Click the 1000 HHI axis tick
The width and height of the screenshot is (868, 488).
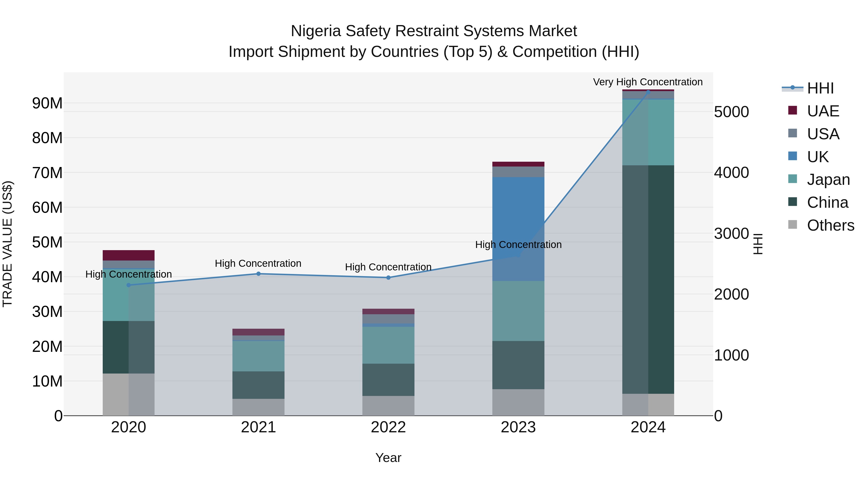point(732,355)
